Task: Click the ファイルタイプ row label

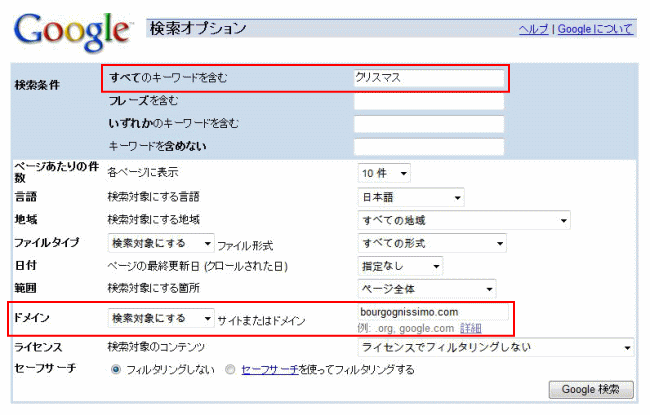Action: click(x=47, y=243)
